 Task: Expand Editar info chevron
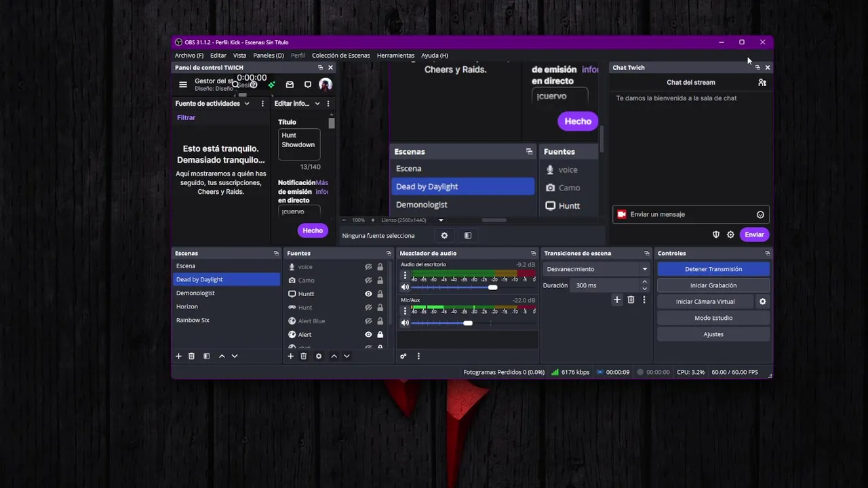click(x=317, y=104)
